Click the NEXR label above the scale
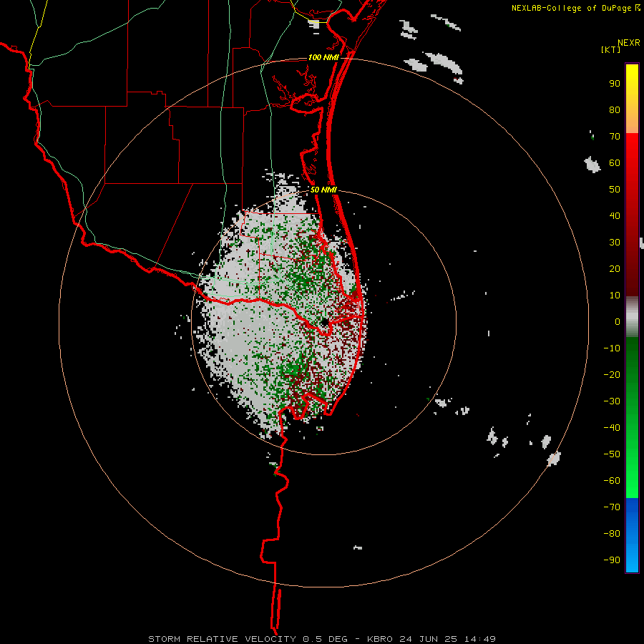 (x=628, y=43)
